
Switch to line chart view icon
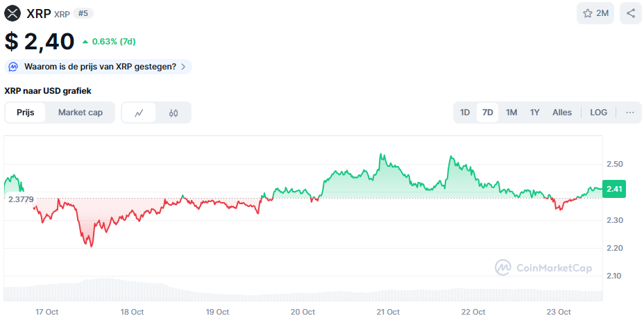coord(139,113)
